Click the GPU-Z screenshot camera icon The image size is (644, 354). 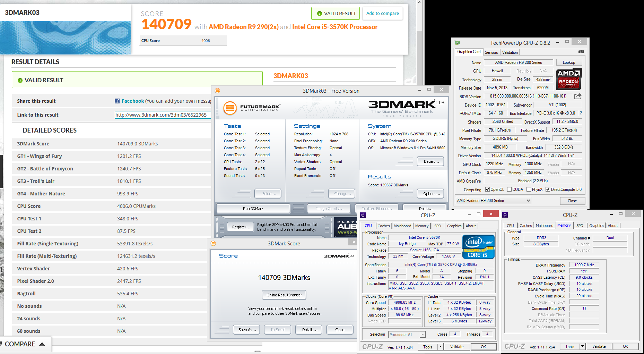(581, 52)
